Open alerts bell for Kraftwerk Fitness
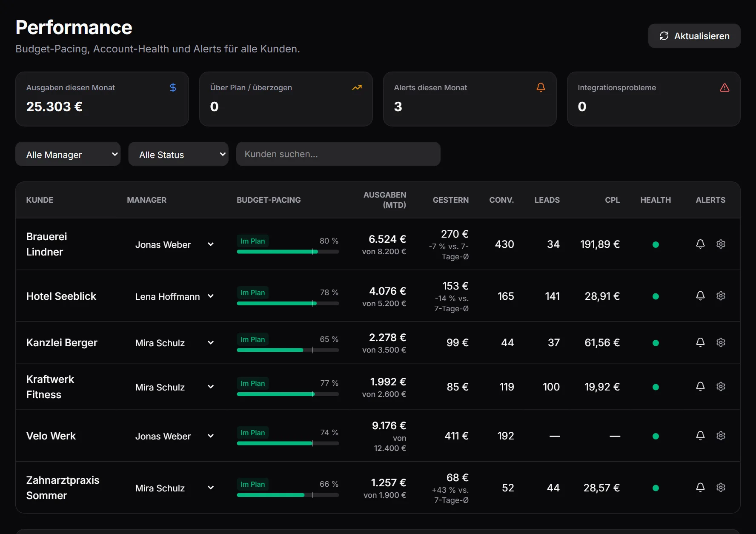The width and height of the screenshot is (756, 534). pos(700,386)
